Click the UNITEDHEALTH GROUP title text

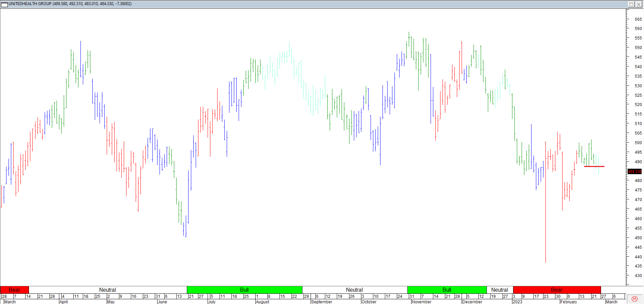(30, 4)
